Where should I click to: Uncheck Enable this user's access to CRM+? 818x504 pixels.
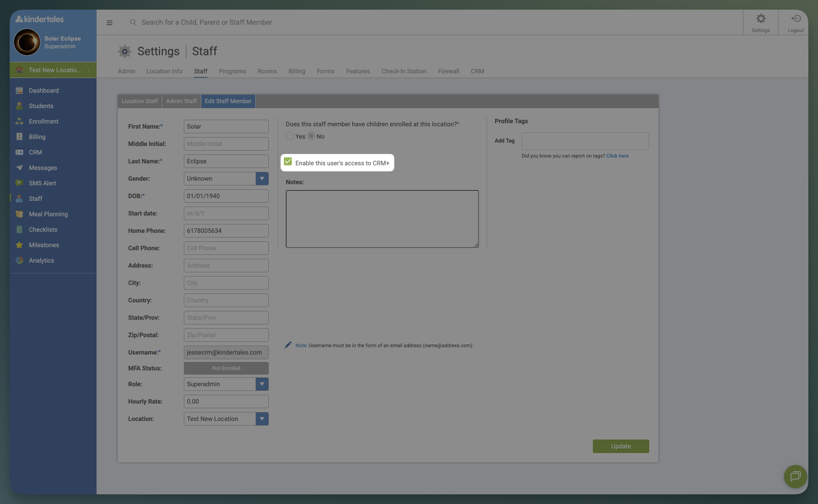click(x=288, y=161)
